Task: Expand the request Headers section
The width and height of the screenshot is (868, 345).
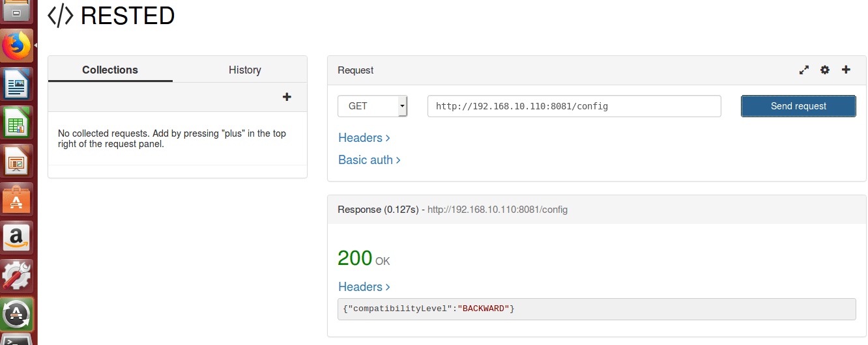Action: 364,137
